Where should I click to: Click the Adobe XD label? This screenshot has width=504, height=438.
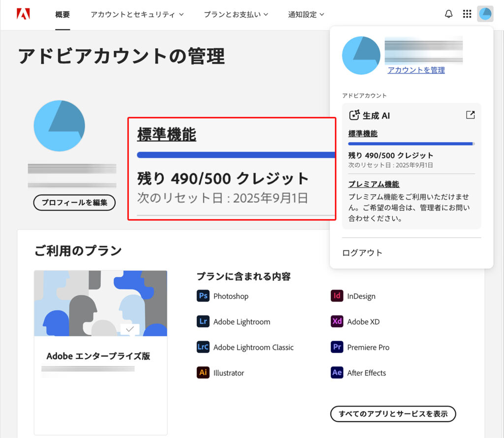(x=363, y=322)
